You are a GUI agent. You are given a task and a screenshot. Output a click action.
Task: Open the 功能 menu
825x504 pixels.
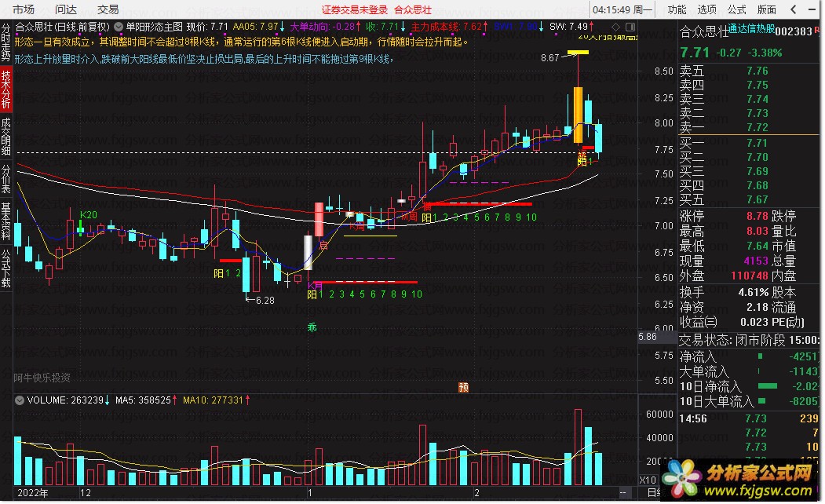[677, 9]
